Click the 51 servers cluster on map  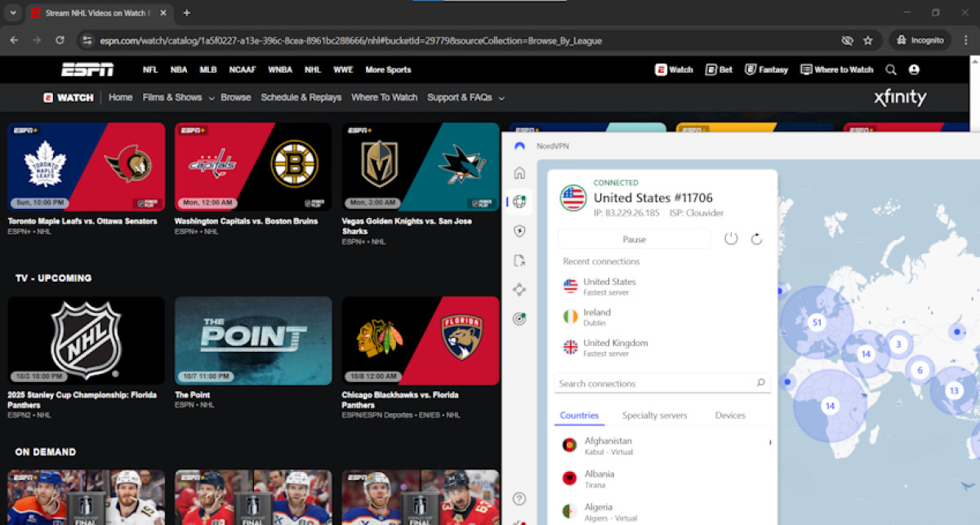[816, 323]
